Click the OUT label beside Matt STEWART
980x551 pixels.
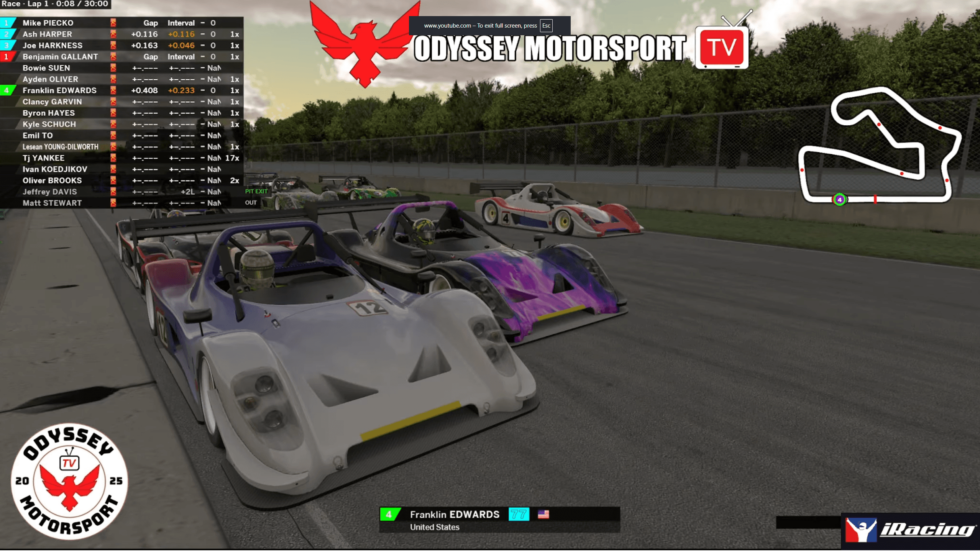(x=251, y=203)
